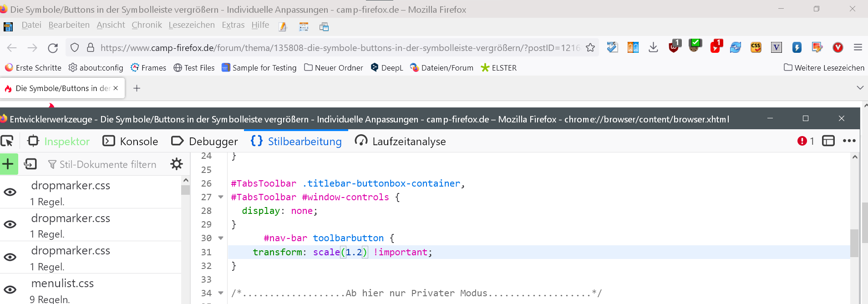This screenshot has height=304, width=868.
Task: Bookmark this page with the star icon
Action: point(590,48)
